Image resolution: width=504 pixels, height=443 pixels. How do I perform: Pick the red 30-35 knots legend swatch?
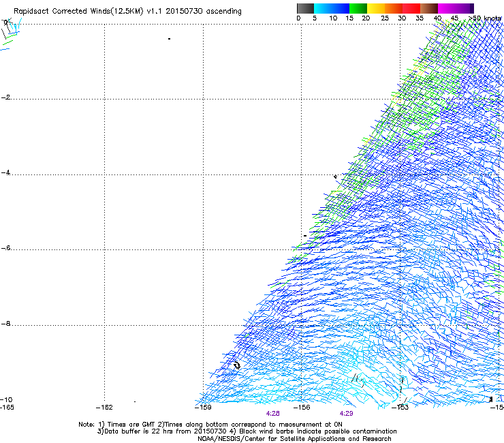coord(411,8)
